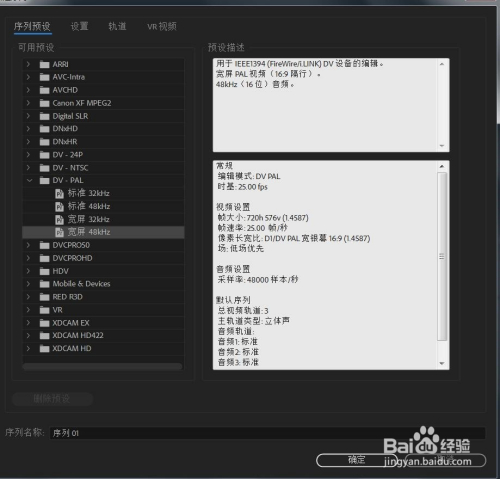Click the preset description scroll up arrow
The height and width of the screenshot is (479, 500).
[x=442, y=64]
